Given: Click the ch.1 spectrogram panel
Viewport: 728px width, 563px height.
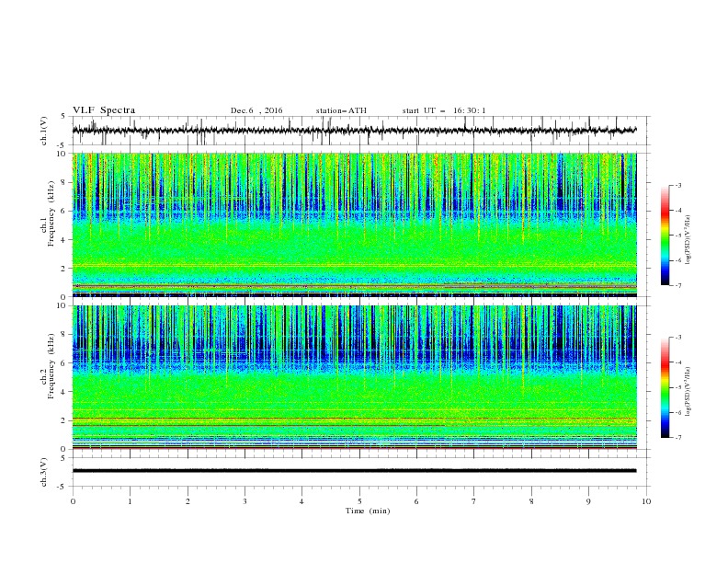Looking at the screenshot, I should coord(354,224).
